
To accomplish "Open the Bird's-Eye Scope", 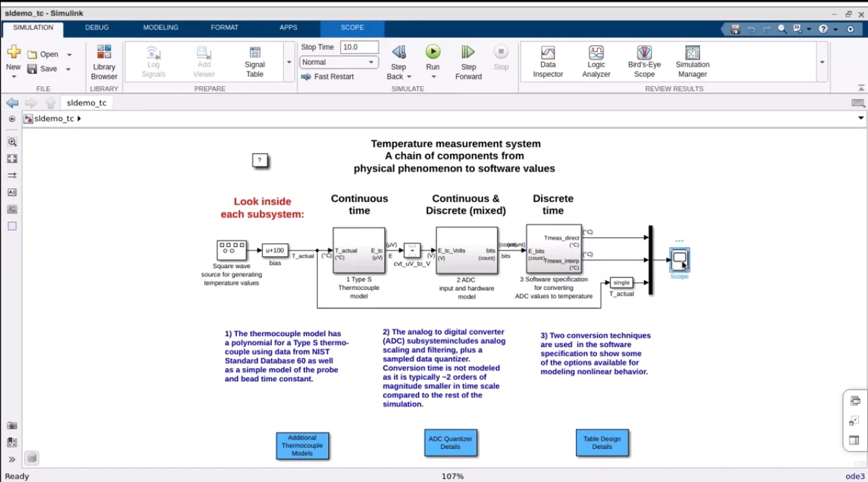I will [644, 61].
